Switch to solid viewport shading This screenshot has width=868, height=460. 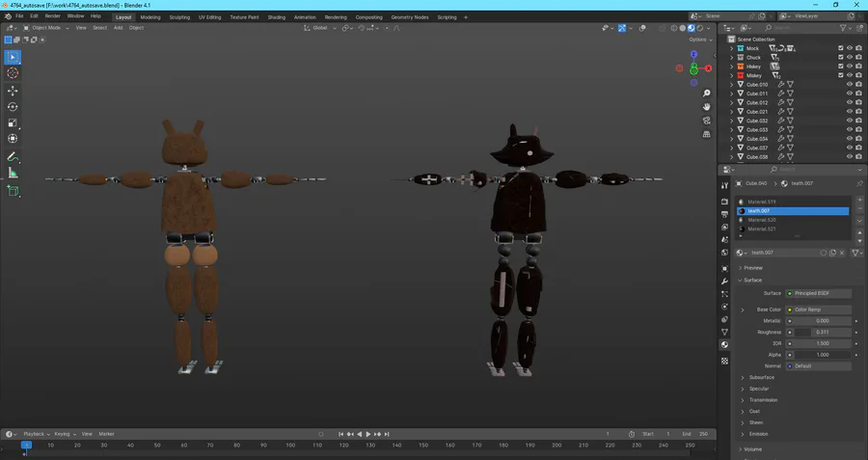[683, 28]
